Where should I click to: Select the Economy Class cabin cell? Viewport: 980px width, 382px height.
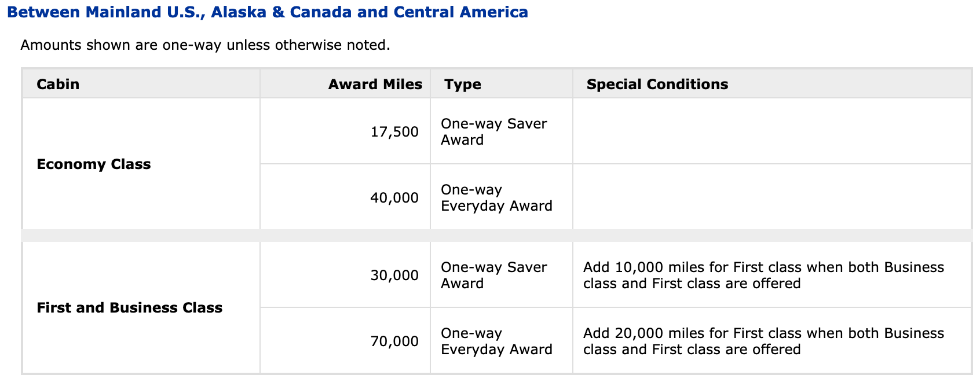tap(93, 164)
